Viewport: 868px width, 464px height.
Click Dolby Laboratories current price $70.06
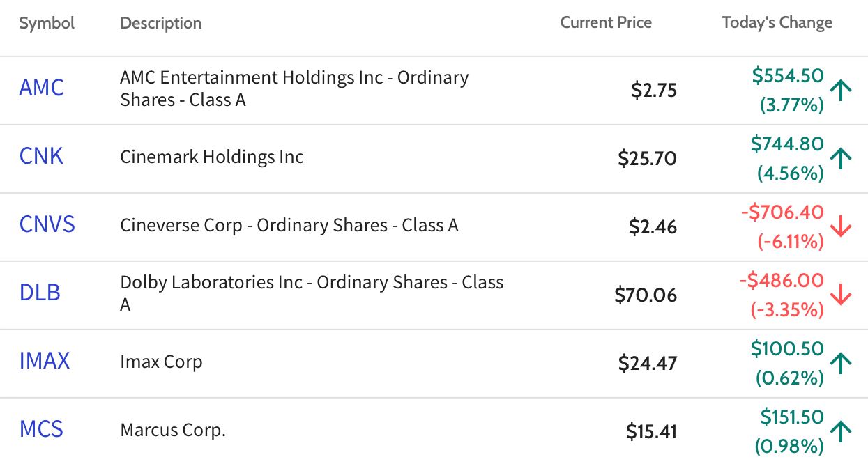click(x=646, y=295)
